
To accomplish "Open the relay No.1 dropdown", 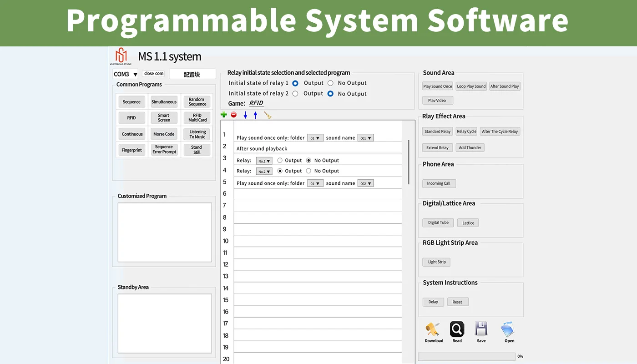I will point(264,161).
